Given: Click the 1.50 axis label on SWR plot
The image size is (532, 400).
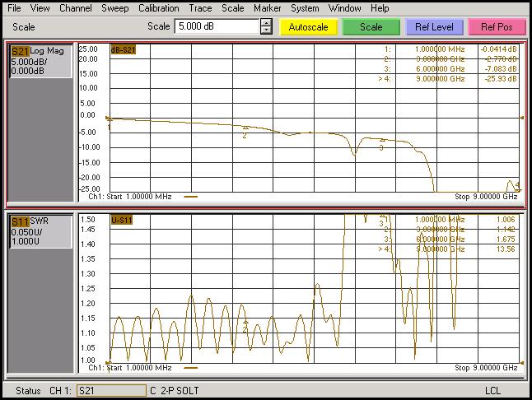Looking at the screenshot, I should pos(88,220).
